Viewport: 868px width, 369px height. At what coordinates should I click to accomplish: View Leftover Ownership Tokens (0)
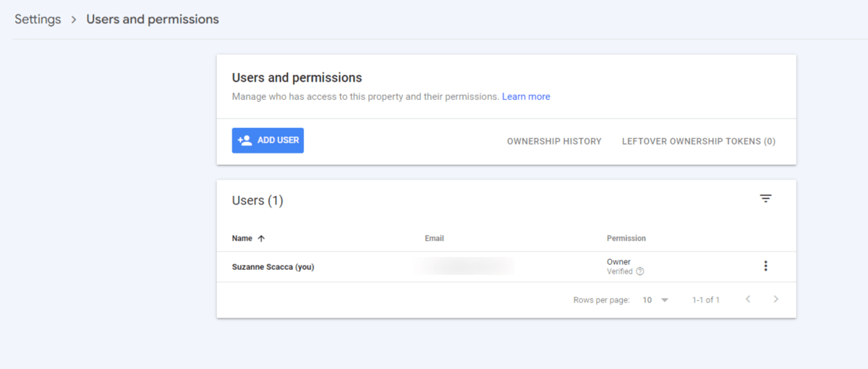click(699, 141)
